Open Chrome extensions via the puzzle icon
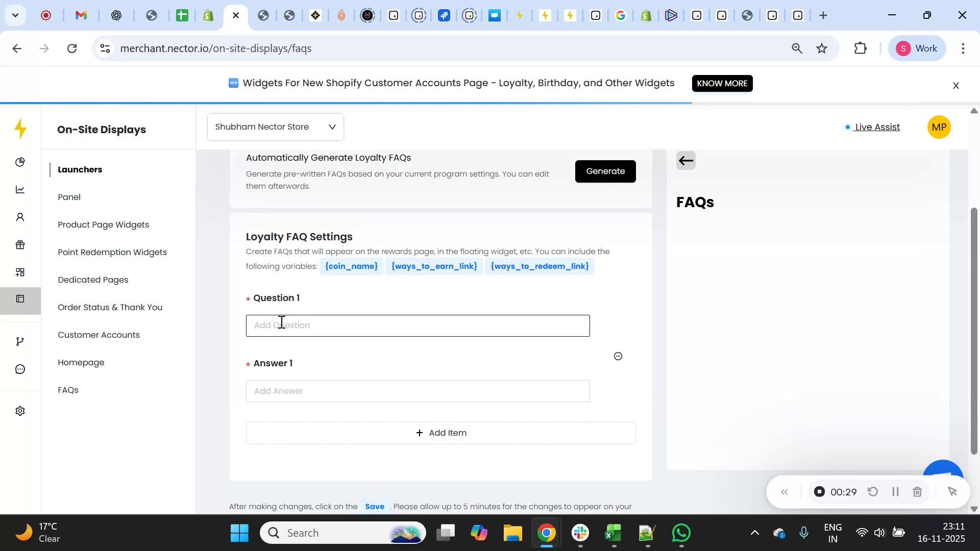980x551 pixels. click(x=861, y=48)
